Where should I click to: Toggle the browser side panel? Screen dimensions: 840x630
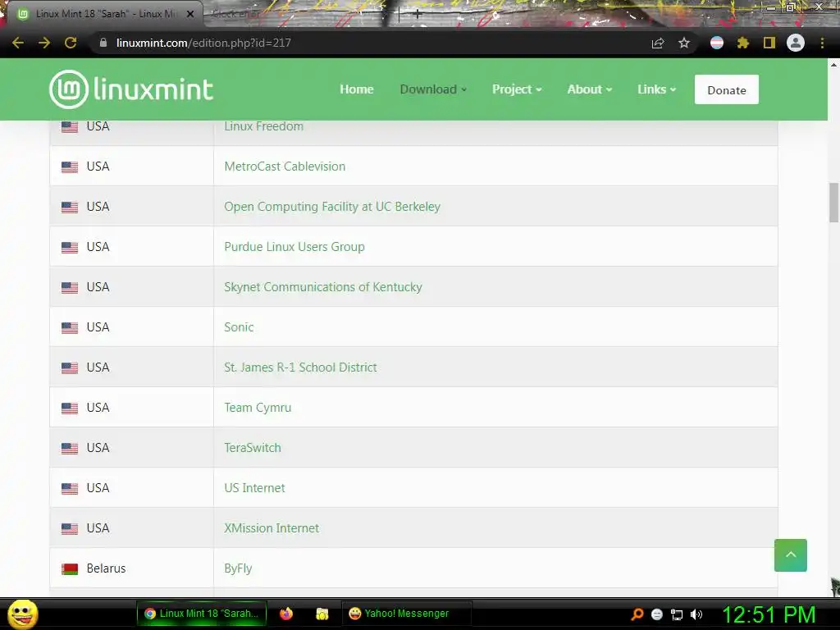coord(769,43)
